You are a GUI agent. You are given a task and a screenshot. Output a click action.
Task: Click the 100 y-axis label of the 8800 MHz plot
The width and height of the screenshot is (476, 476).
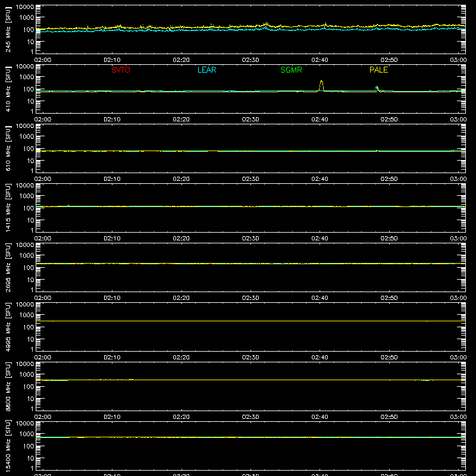(x=29, y=387)
